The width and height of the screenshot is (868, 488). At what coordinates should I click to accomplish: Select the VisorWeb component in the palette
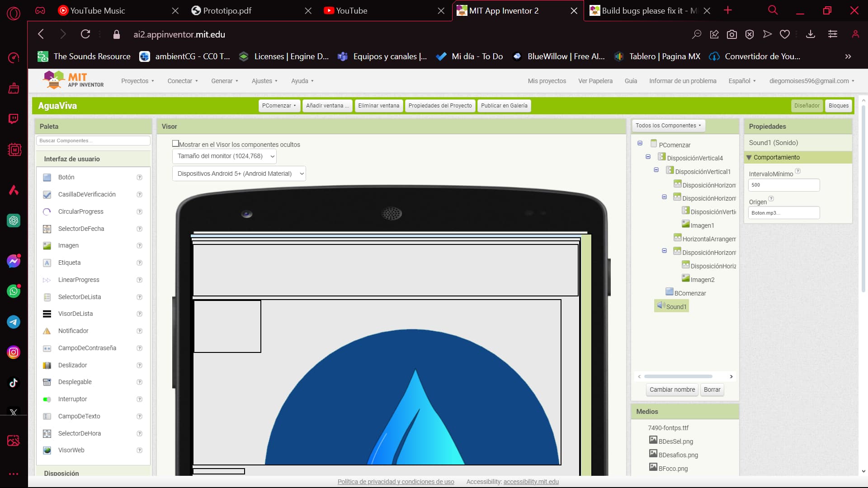[x=71, y=450]
